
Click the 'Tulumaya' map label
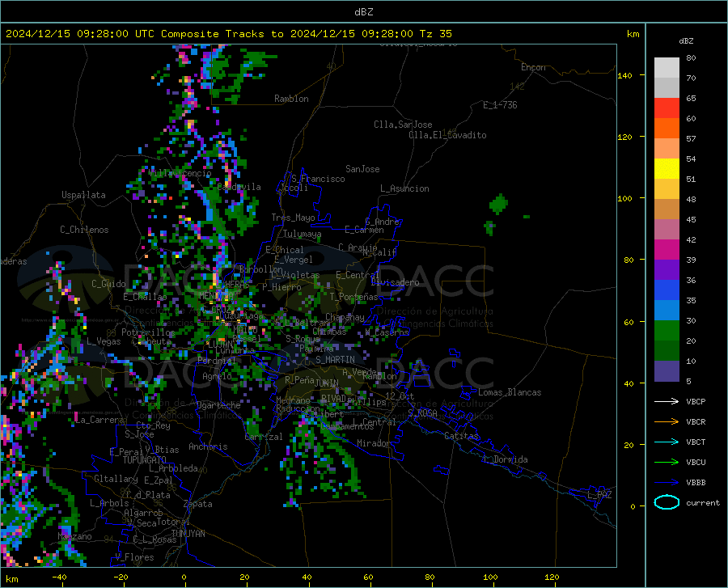[302, 234]
